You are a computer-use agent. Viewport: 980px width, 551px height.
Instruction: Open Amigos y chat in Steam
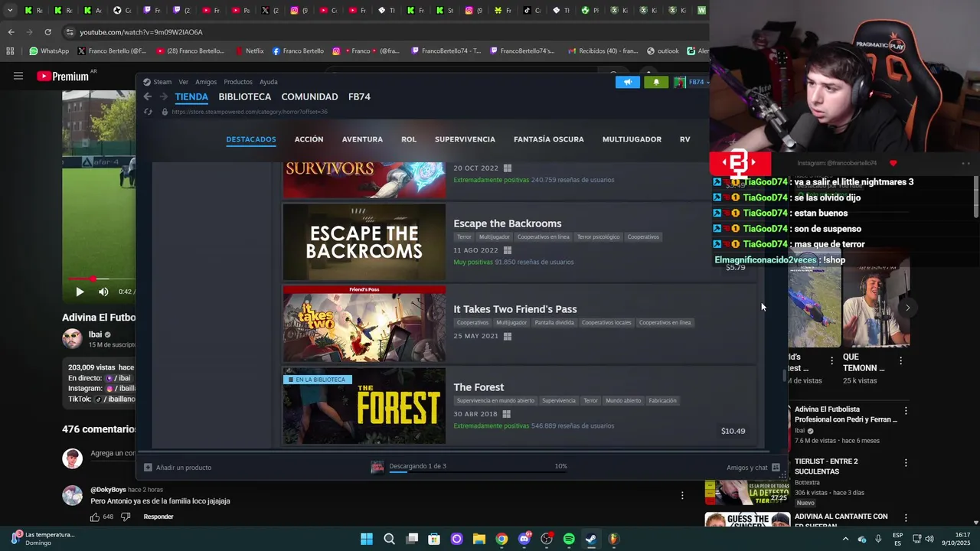click(x=753, y=468)
